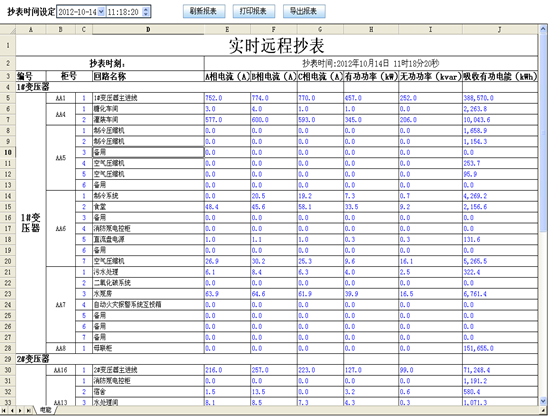Click the time spinner arrows

click(x=146, y=12)
